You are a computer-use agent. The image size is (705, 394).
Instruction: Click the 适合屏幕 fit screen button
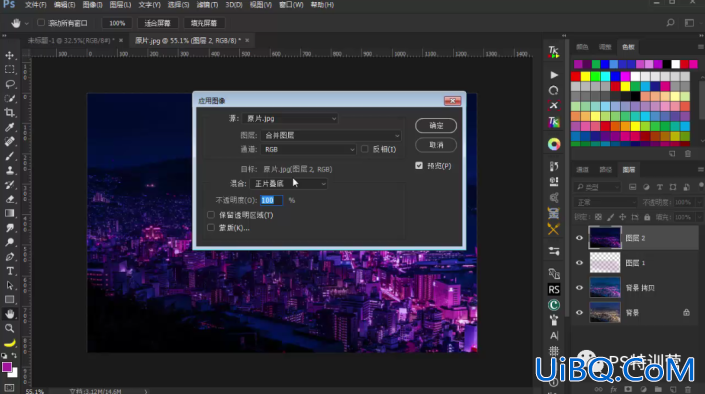pos(158,23)
